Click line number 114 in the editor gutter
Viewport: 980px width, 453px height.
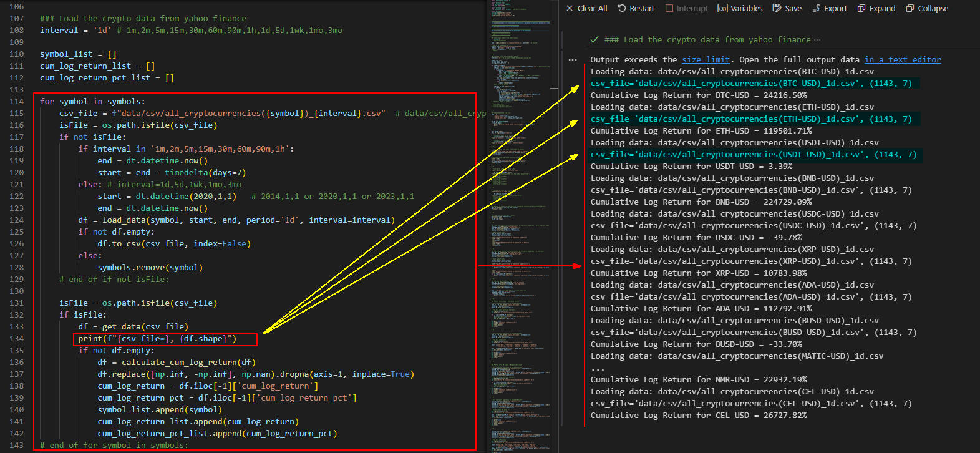pos(17,101)
